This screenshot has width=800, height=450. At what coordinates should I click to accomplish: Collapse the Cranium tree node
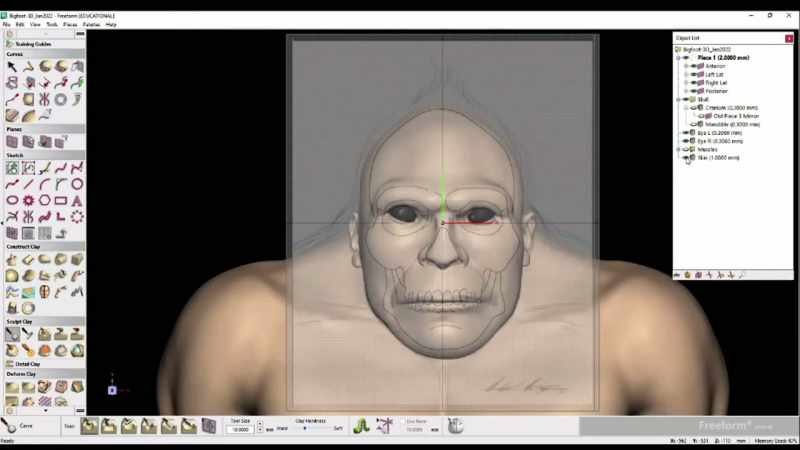click(686, 108)
